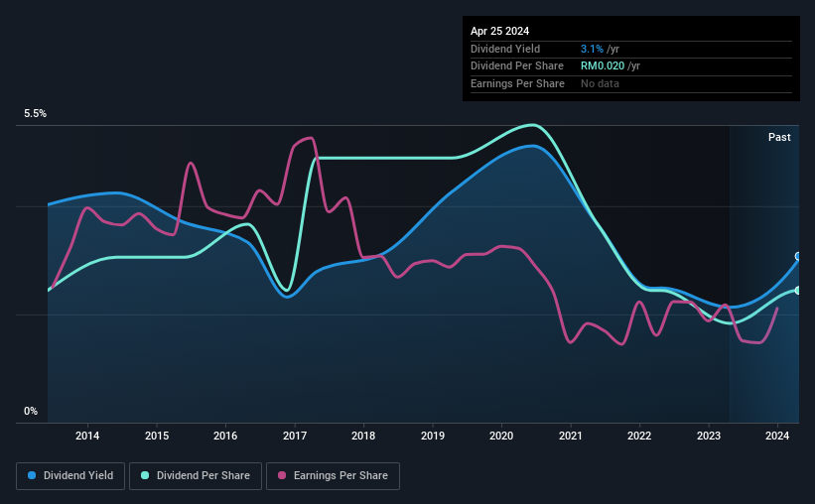Select the 2017 label on the x-axis

click(295, 436)
